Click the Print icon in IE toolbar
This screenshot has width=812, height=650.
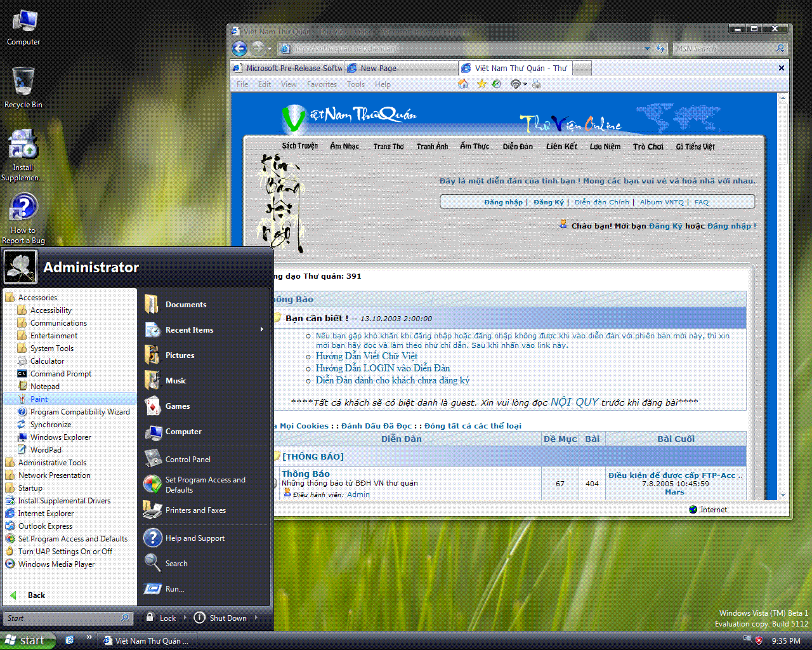click(x=537, y=84)
